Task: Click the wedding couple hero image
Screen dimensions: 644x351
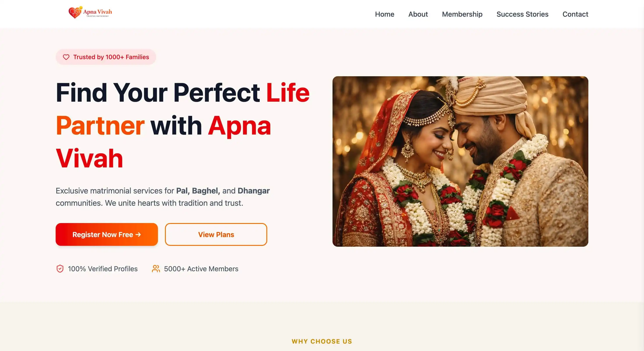Action: tap(460, 161)
